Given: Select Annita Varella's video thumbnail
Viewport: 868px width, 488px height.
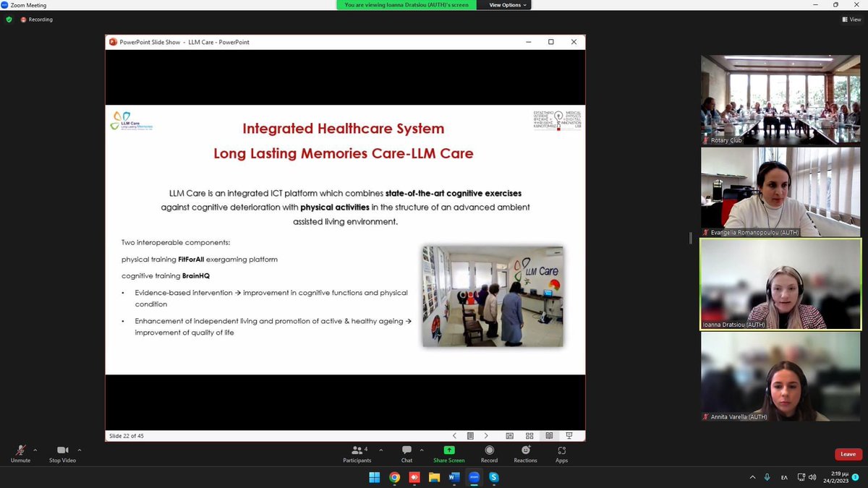Looking at the screenshot, I should [x=781, y=376].
